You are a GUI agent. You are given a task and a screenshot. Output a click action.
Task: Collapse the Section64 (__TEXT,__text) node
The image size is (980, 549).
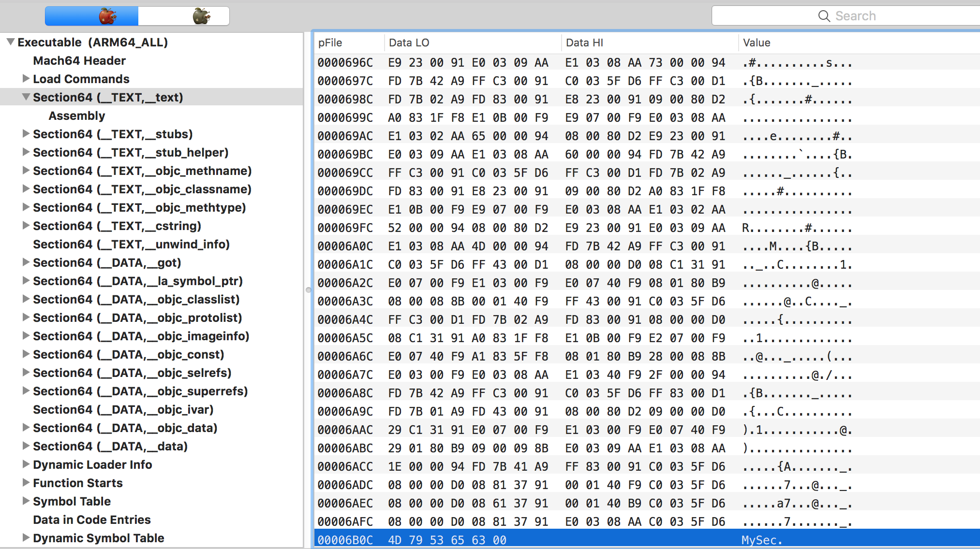pyautogui.click(x=26, y=97)
